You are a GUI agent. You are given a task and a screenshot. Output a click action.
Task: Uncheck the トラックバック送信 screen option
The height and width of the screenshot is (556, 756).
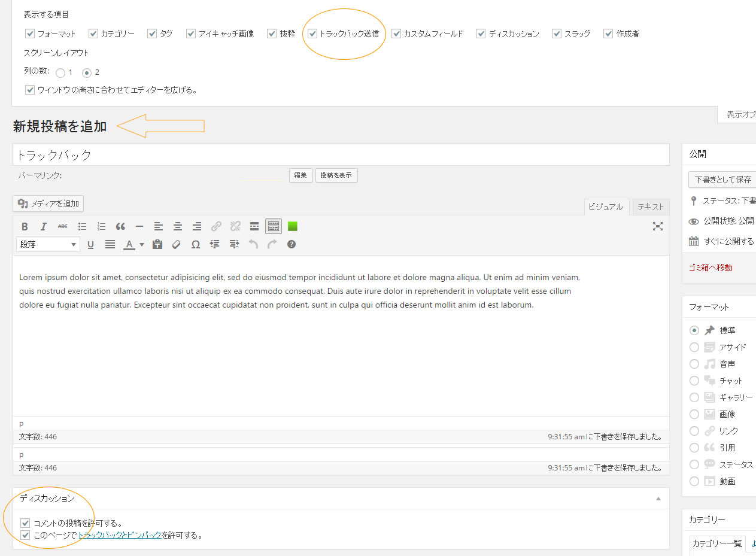pyautogui.click(x=312, y=34)
